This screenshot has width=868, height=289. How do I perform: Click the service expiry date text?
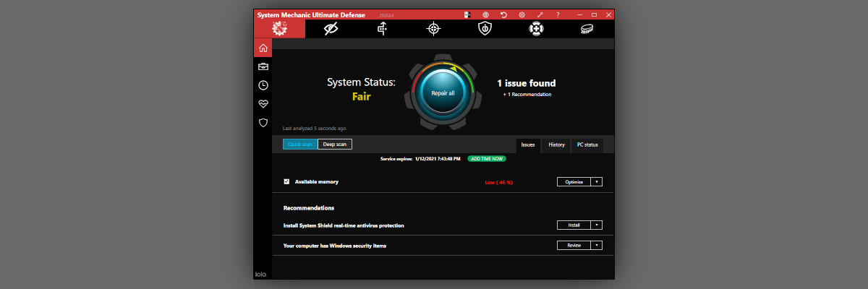click(438, 158)
